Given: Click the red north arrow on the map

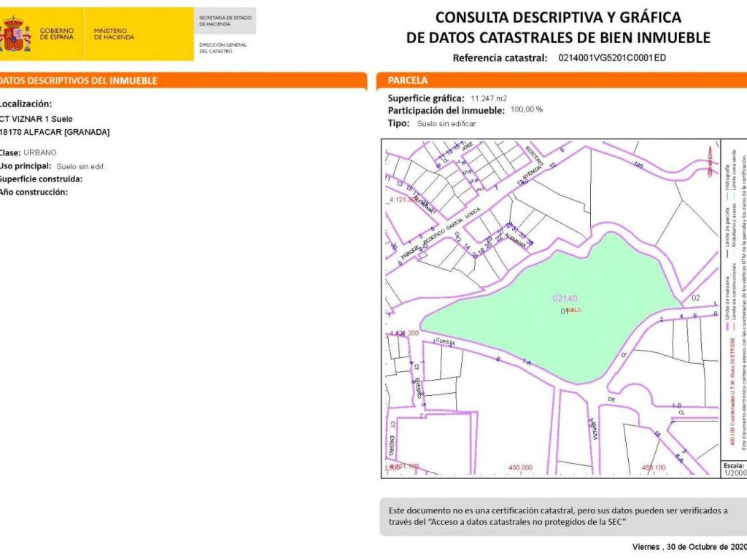Looking at the screenshot, I should pos(709,162).
